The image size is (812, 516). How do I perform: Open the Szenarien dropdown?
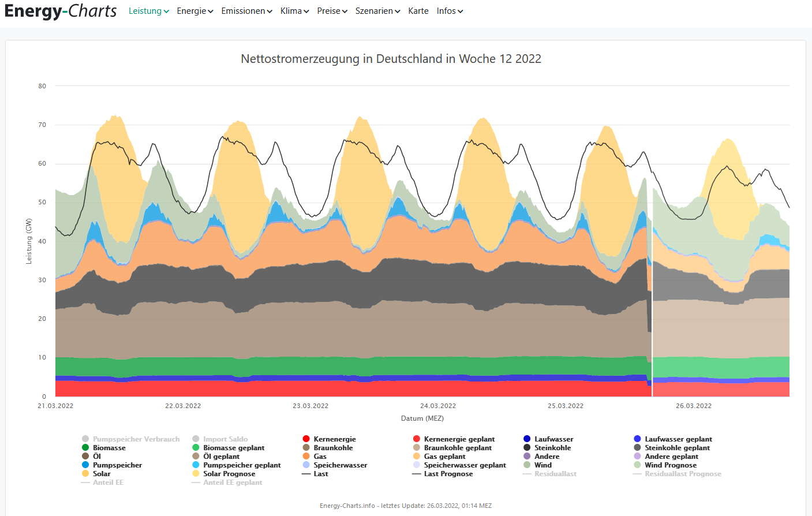[377, 11]
